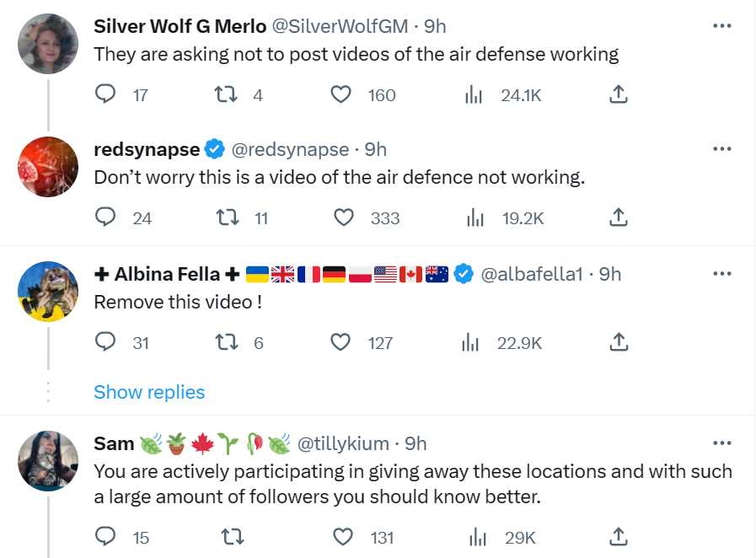This screenshot has width=756, height=558.
Task: Like the redsynapse tweet
Action: point(344,217)
